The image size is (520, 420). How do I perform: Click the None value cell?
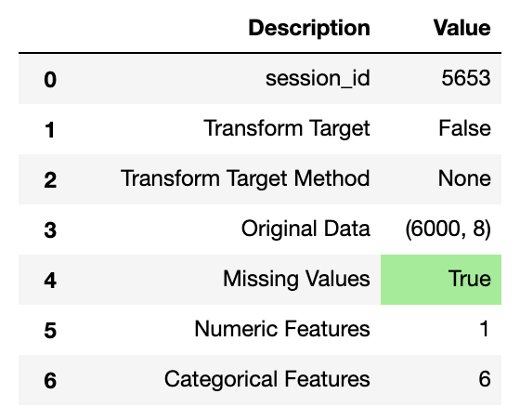click(x=464, y=179)
